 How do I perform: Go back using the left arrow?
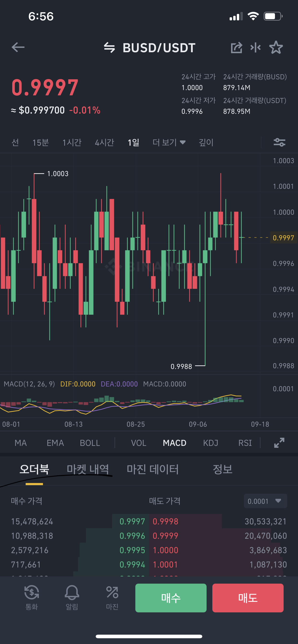pyautogui.click(x=18, y=47)
